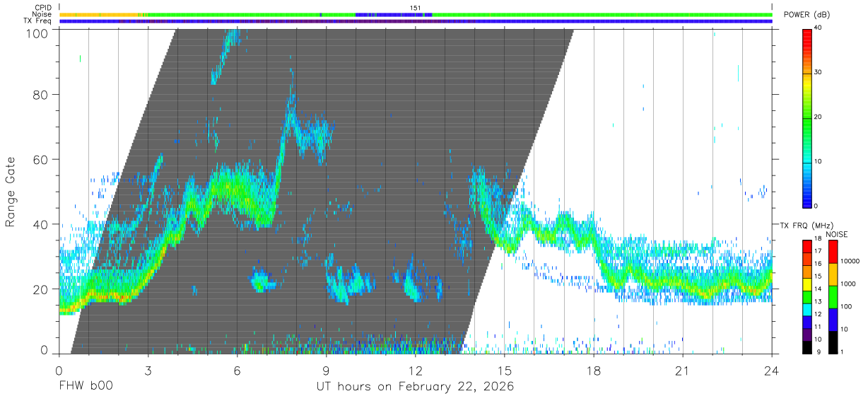Click the 'CPID' label
The image size is (868, 401).
coord(43,8)
